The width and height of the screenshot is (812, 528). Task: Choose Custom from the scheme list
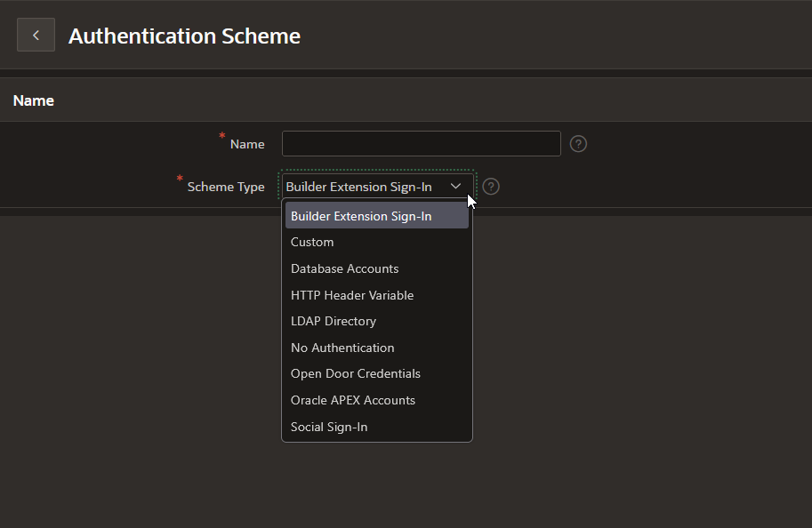(x=377, y=243)
